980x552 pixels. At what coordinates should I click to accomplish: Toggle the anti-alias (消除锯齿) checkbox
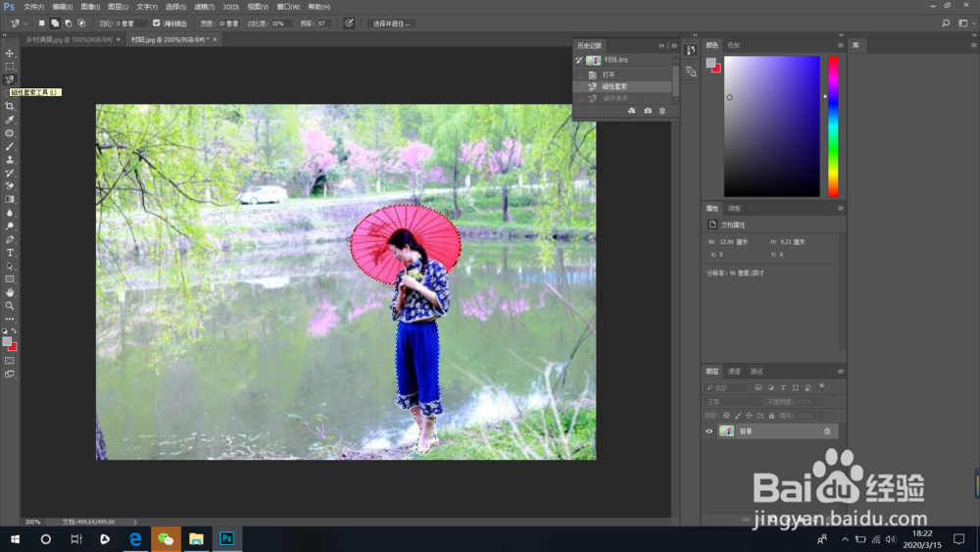tap(156, 24)
